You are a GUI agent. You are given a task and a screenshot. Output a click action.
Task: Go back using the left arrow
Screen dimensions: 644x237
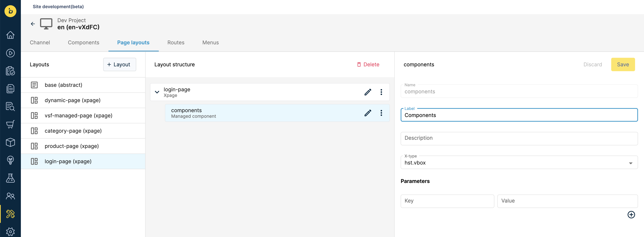[x=33, y=24]
